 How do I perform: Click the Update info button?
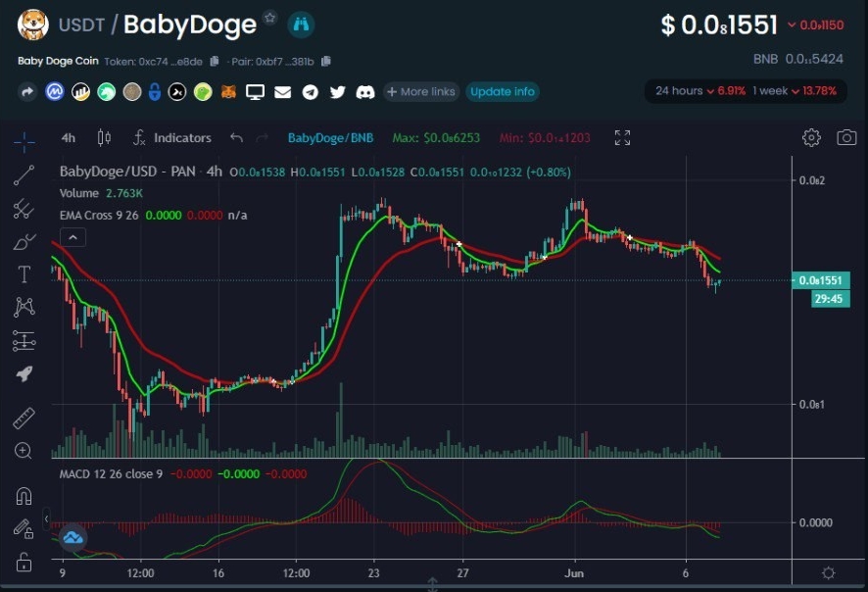tap(503, 92)
